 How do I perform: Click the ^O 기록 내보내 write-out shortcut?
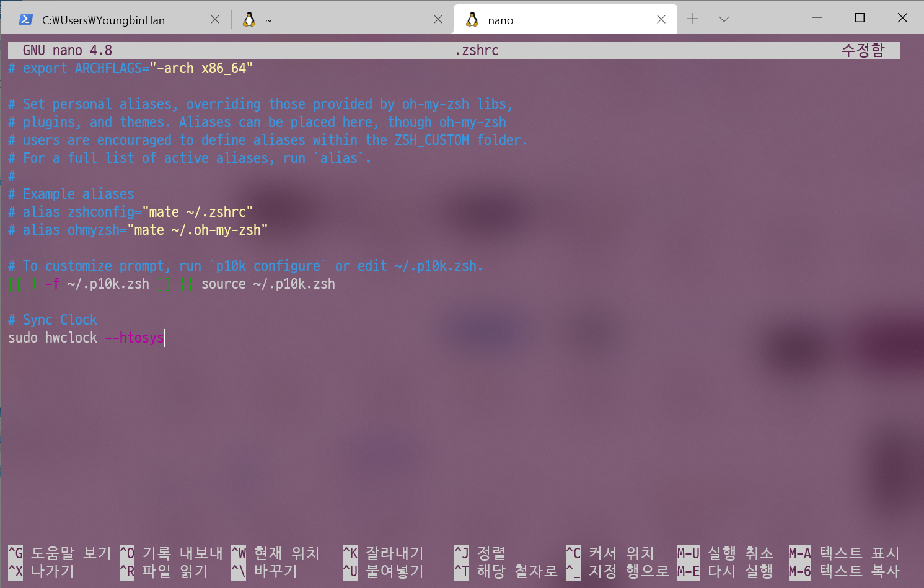171,553
